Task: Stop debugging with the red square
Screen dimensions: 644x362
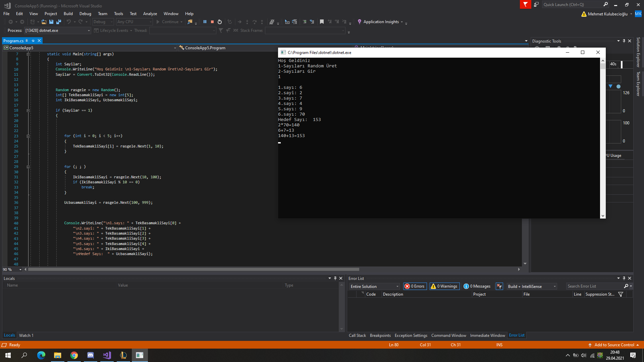Action: [x=212, y=22]
